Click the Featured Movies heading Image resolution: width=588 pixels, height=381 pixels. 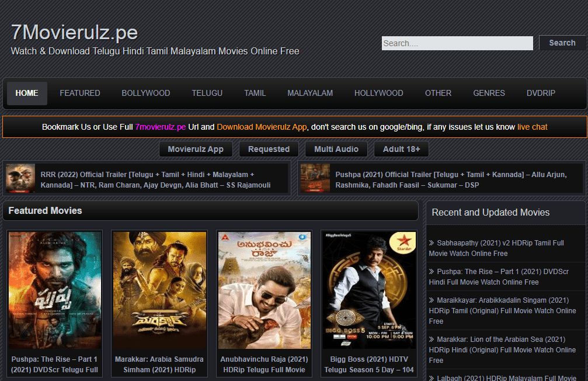tap(45, 210)
